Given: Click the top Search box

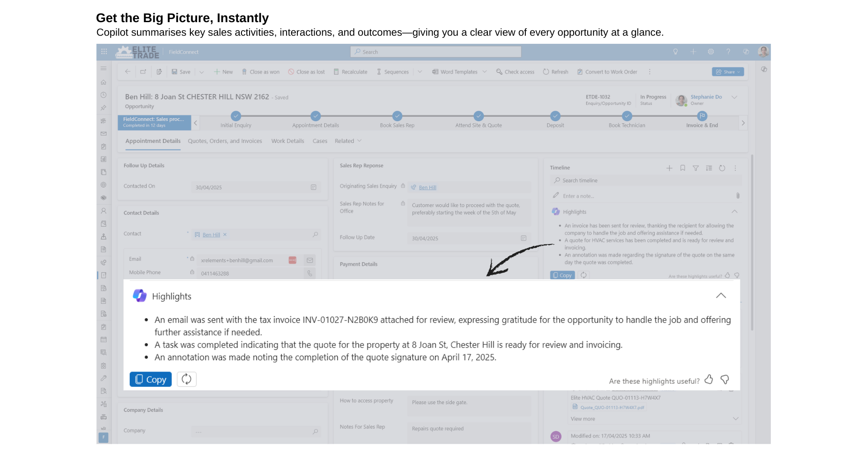Looking at the screenshot, I should point(436,52).
